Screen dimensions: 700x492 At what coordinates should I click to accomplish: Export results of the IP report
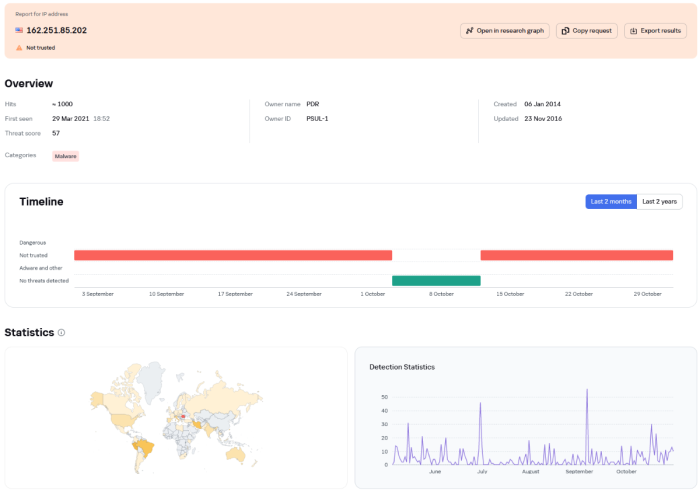click(x=655, y=31)
